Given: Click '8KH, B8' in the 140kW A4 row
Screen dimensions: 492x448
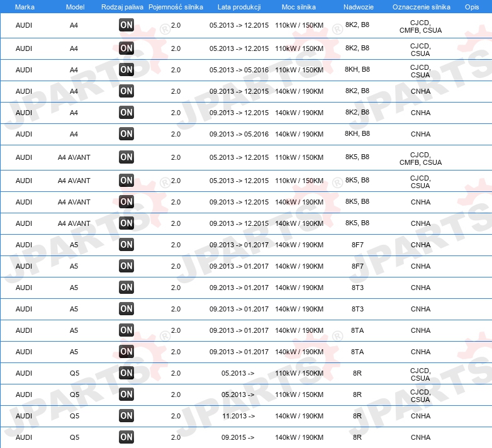Looking at the screenshot, I should point(357,133).
